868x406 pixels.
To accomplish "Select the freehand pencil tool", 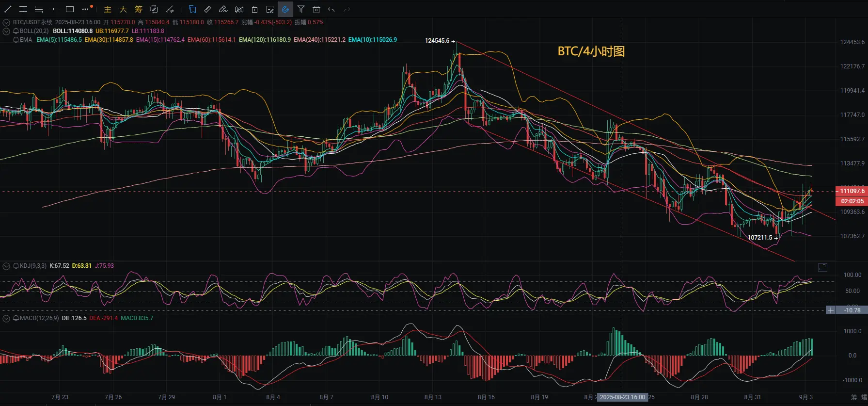I will (x=223, y=9).
